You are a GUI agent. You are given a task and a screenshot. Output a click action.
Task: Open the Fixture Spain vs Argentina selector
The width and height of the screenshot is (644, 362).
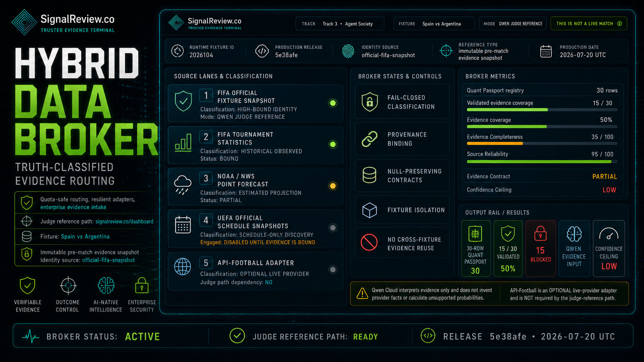[x=434, y=23]
